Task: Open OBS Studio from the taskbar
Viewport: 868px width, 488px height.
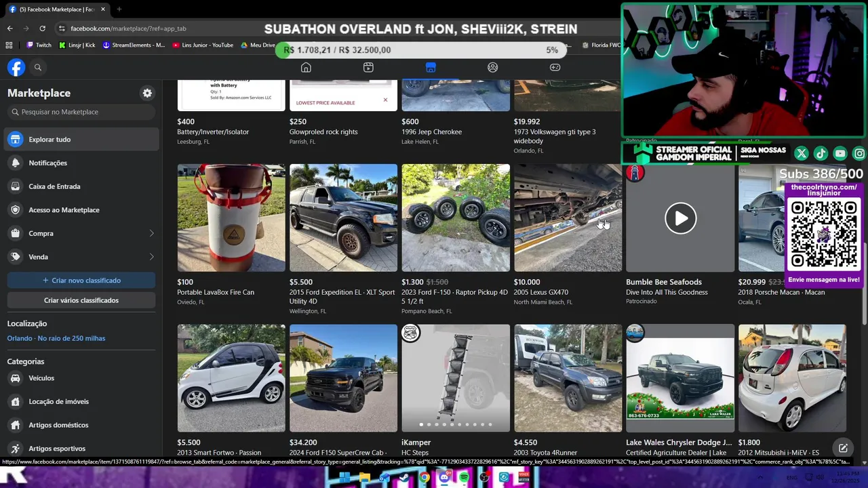Action: click(x=484, y=478)
